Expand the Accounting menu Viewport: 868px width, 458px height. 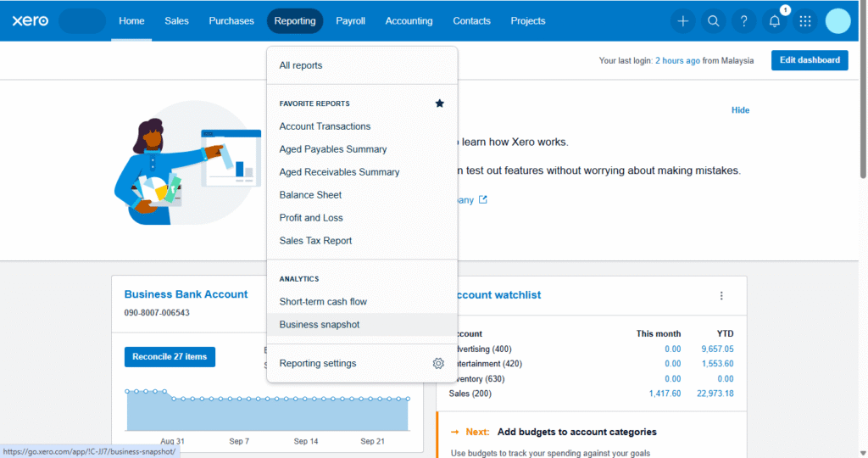(409, 21)
